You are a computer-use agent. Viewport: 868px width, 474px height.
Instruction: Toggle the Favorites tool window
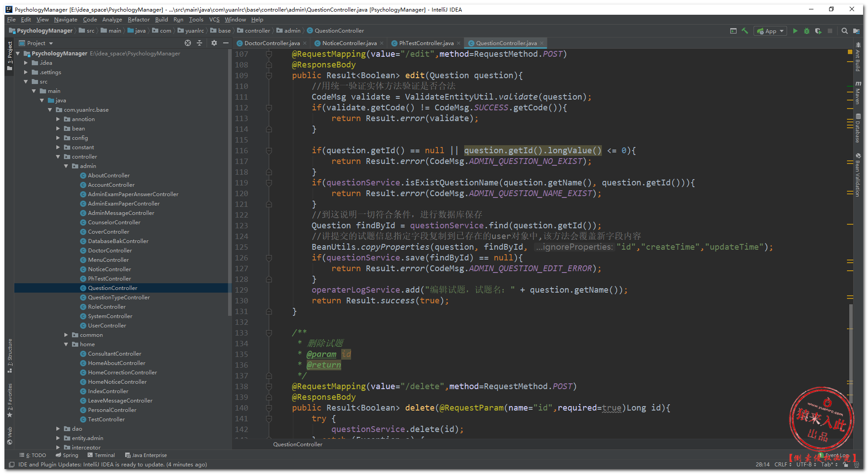[x=10, y=398]
